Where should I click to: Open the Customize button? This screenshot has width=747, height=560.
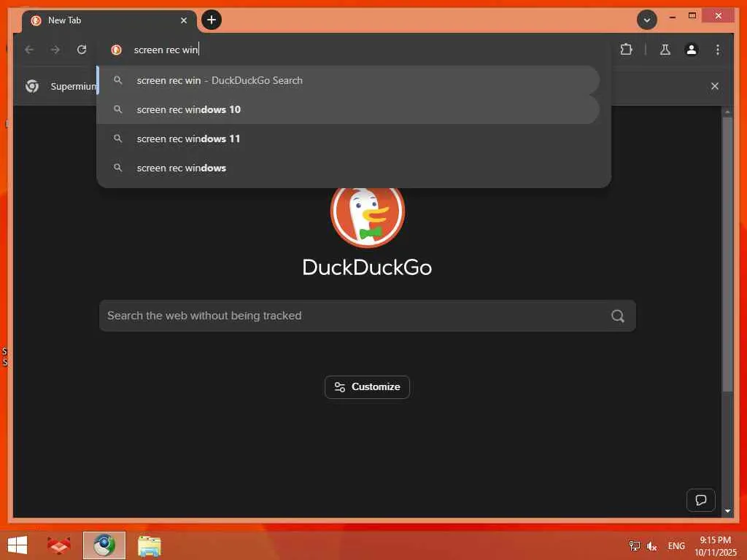[x=368, y=387]
